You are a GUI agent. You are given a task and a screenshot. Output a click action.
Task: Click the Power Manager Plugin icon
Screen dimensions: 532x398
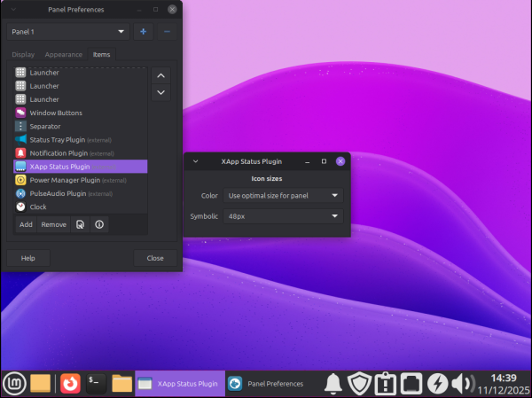(20, 180)
